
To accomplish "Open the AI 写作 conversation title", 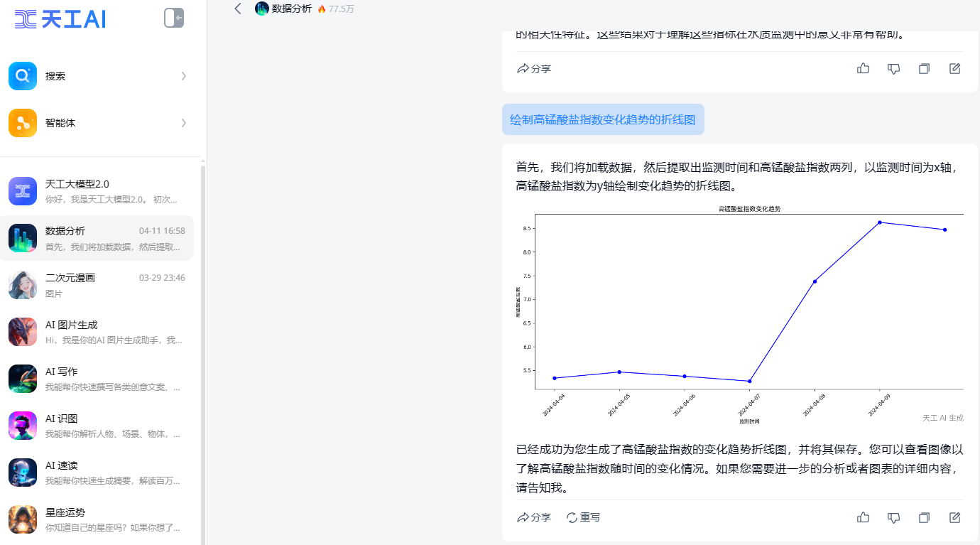I will (x=62, y=372).
